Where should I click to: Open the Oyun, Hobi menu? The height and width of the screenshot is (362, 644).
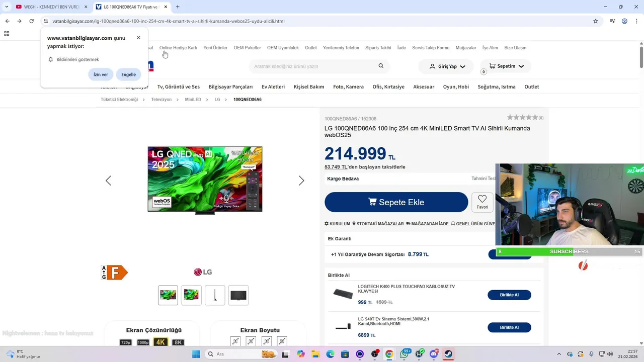456,86
